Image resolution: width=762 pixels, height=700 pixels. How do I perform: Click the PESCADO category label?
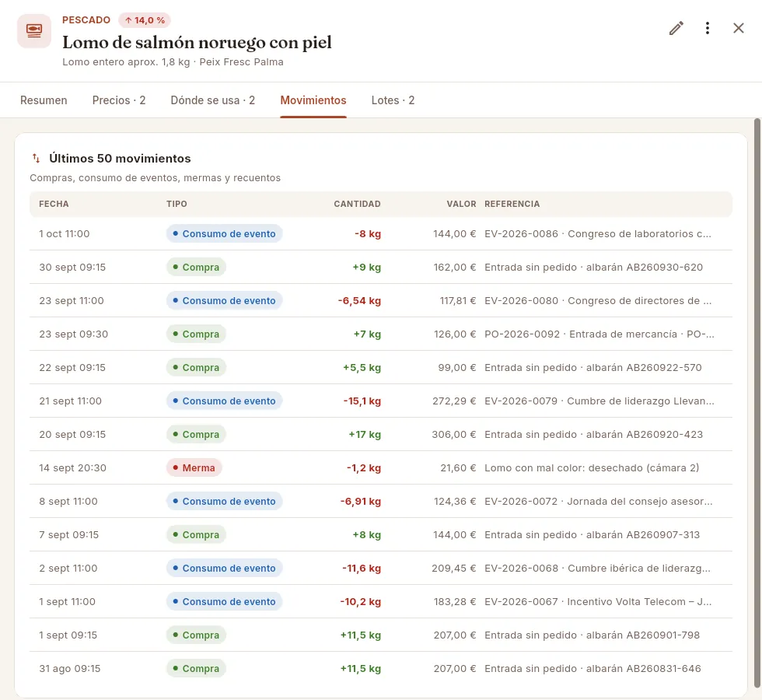click(x=86, y=20)
